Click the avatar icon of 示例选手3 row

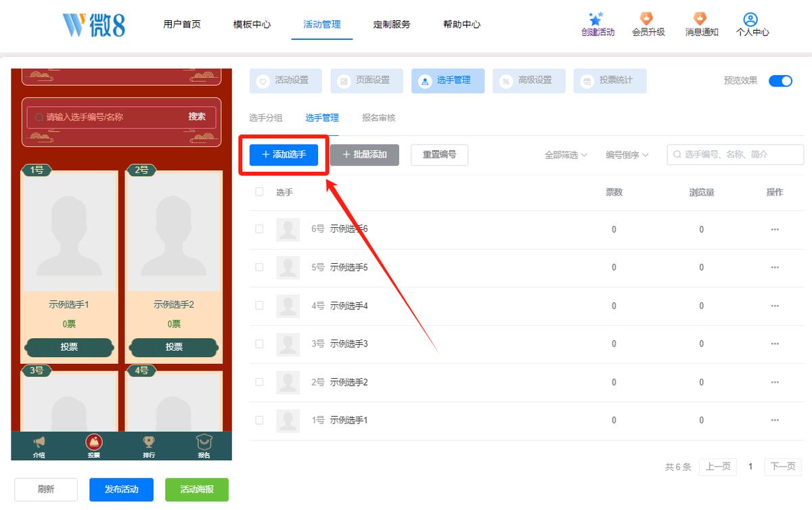click(288, 344)
